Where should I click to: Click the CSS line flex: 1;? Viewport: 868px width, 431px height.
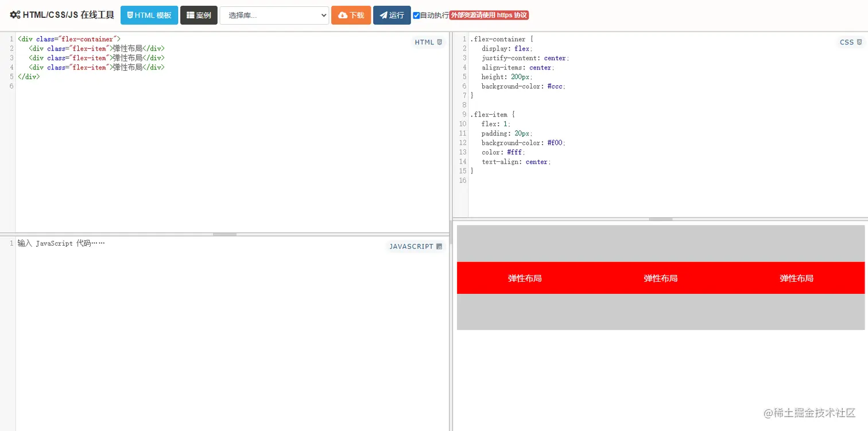(496, 123)
